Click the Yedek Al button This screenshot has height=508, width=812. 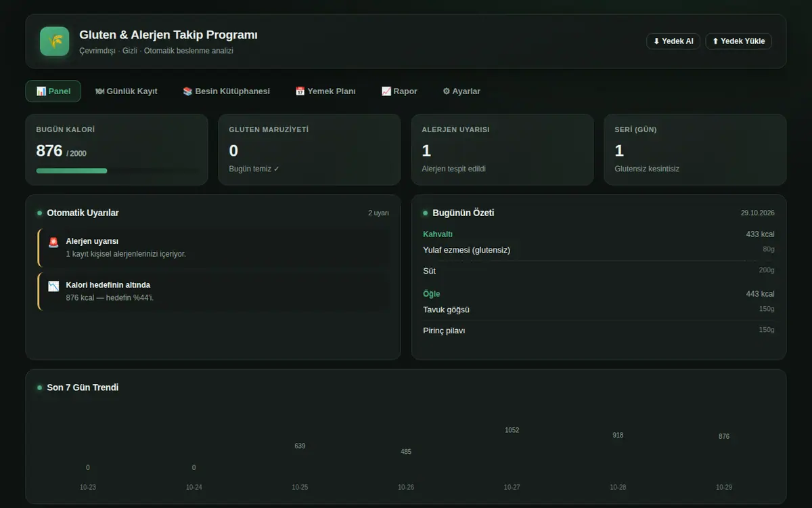[x=673, y=41]
